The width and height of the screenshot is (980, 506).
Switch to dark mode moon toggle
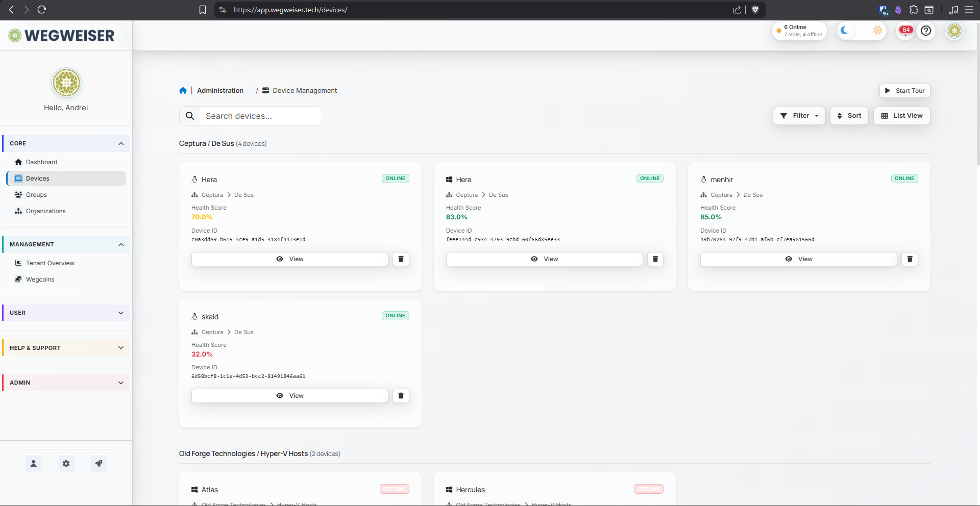845,31
